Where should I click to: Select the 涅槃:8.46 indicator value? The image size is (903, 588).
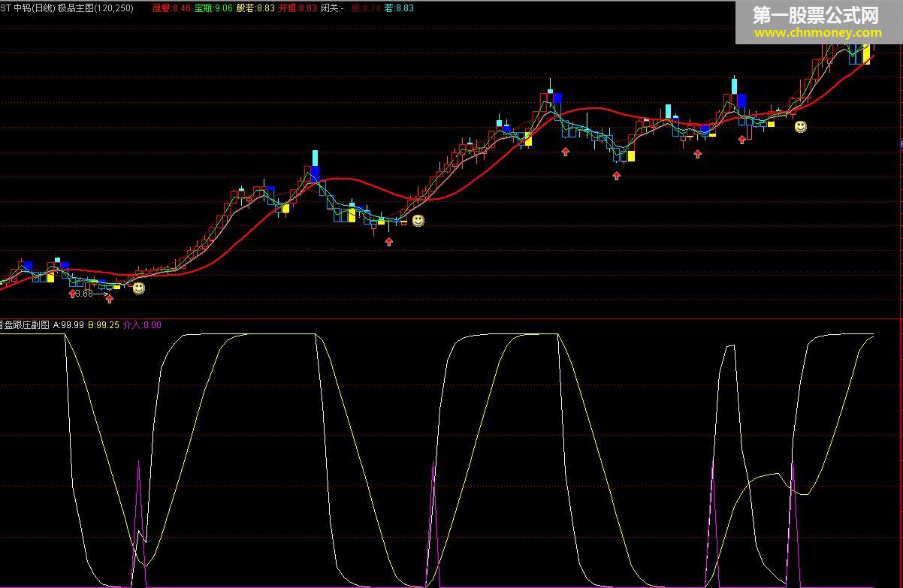[171, 8]
